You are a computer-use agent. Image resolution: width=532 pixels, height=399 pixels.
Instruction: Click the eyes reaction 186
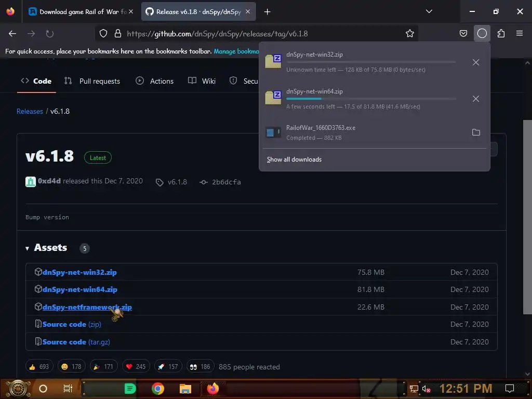(x=200, y=367)
